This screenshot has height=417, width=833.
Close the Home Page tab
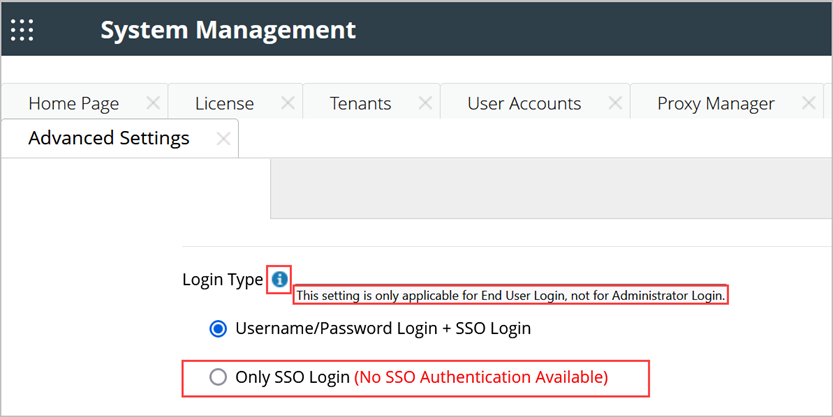tap(153, 103)
